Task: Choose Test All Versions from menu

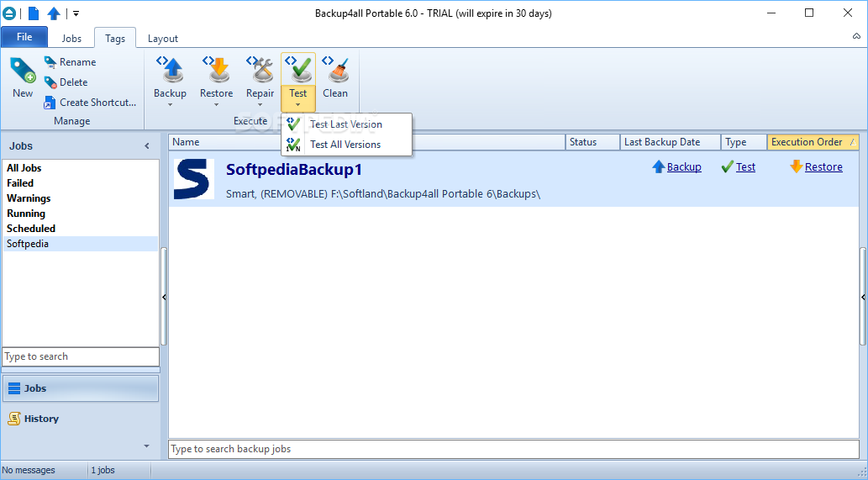Action: pos(347,145)
